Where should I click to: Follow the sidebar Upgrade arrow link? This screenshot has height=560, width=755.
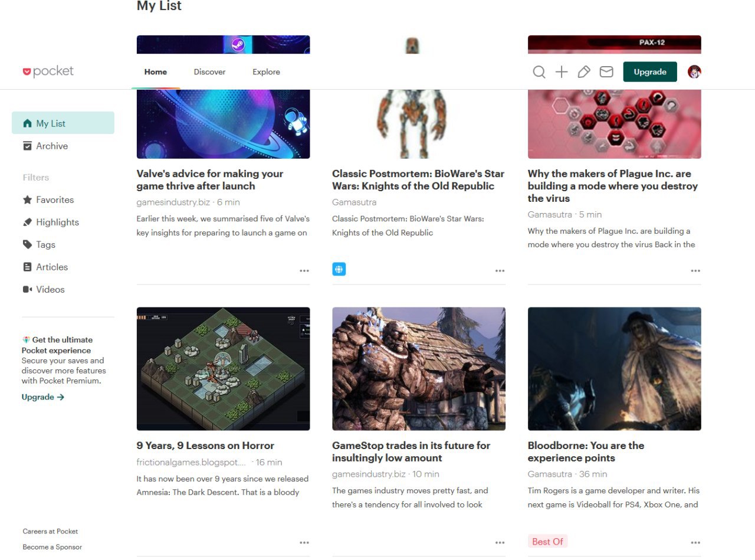click(43, 397)
